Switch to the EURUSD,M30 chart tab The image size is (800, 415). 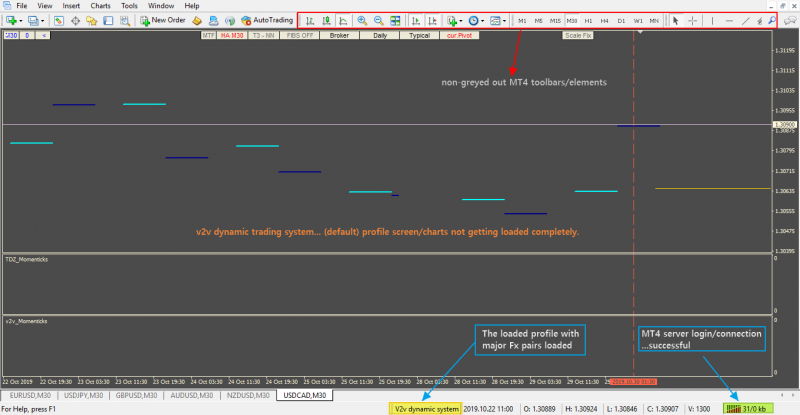pyautogui.click(x=30, y=396)
